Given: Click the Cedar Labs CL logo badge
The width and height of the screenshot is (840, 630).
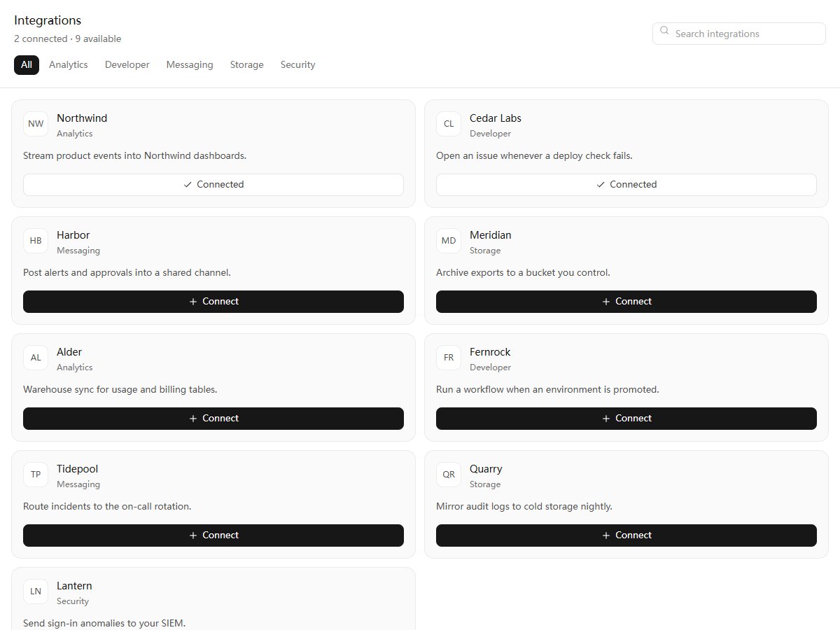Looking at the screenshot, I should click(x=449, y=124).
